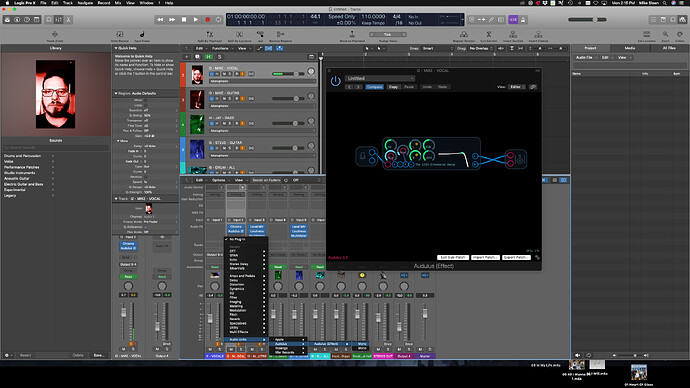Show the Toolbar button in control bar

click(x=37, y=19)
